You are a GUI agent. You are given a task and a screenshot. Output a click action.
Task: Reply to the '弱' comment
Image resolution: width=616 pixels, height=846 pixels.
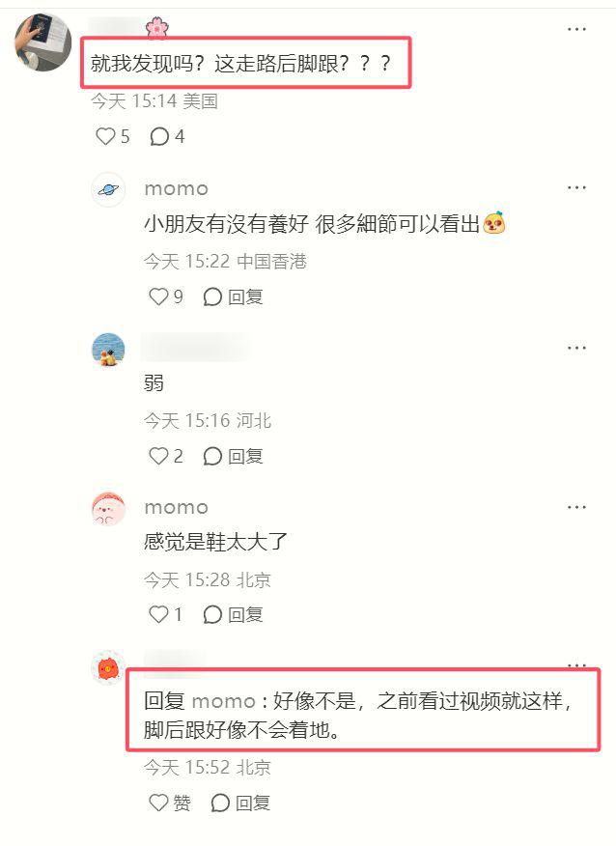[x=233, y=456]
